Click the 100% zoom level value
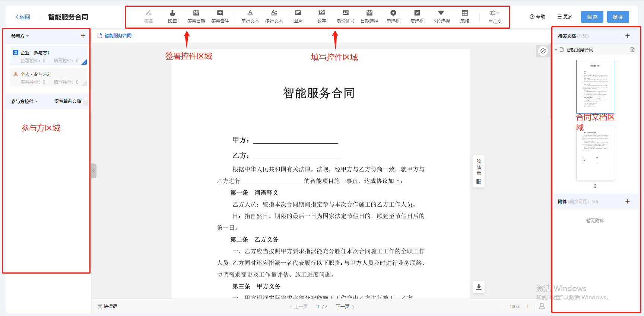Image resolution: width=644 pixels, height=316 pixels. click(515, 307)
